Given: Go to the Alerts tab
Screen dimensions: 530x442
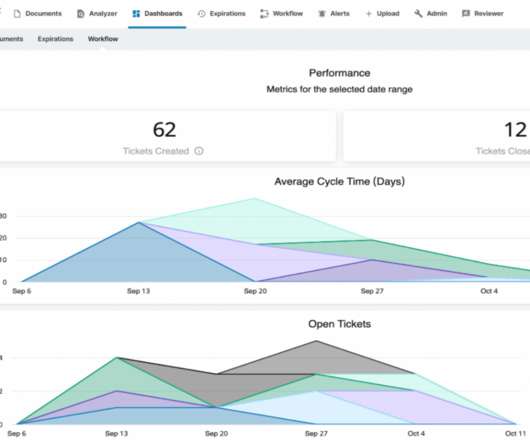Looking at the screenshot, I should click(x=334, y=14).
